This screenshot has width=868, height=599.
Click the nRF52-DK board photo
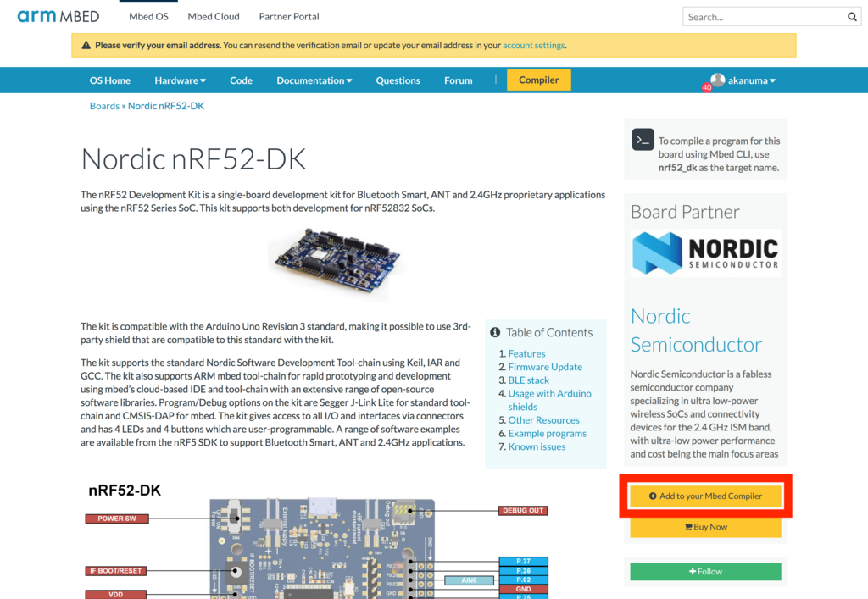337,262
